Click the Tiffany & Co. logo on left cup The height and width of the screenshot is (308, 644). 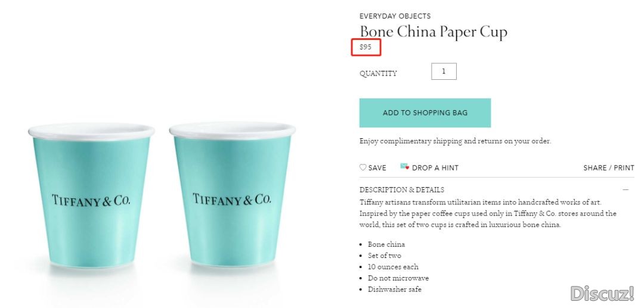click(x=91, y=200)
